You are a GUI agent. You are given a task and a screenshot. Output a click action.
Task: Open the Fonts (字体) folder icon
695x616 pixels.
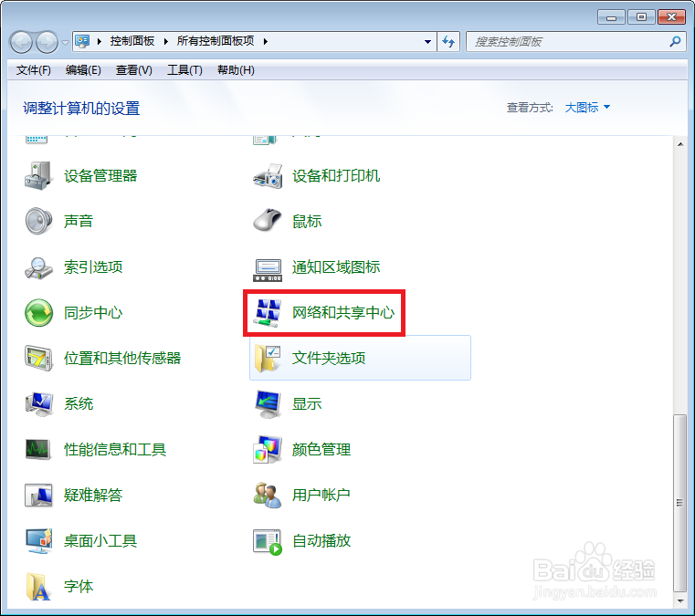coord(38,587)
